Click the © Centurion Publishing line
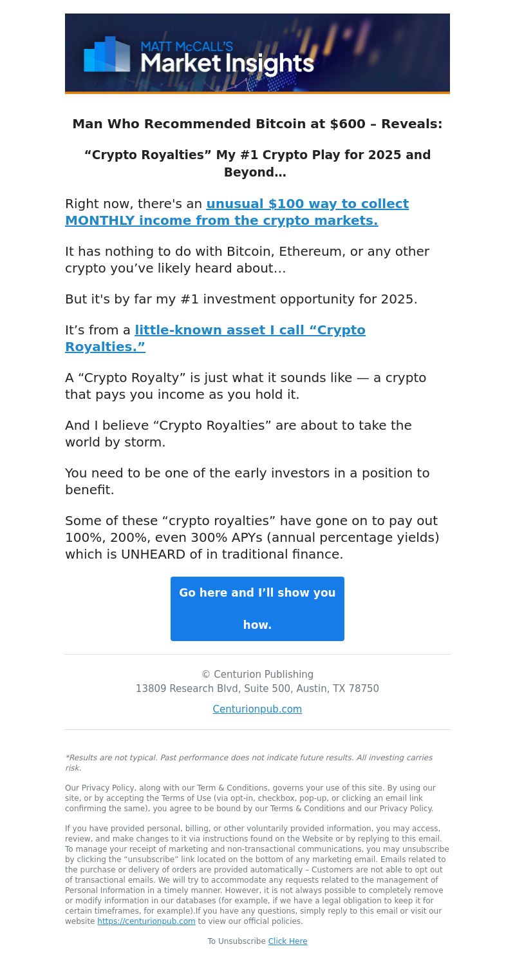This screenshot has height=980, width=515. [x=257, y=675]
